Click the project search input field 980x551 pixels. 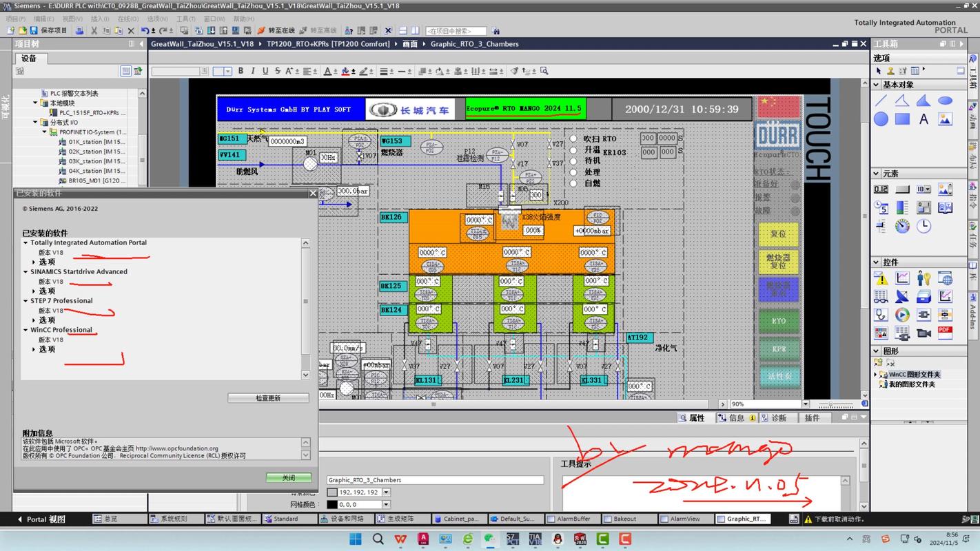click(x=456, y=31)
